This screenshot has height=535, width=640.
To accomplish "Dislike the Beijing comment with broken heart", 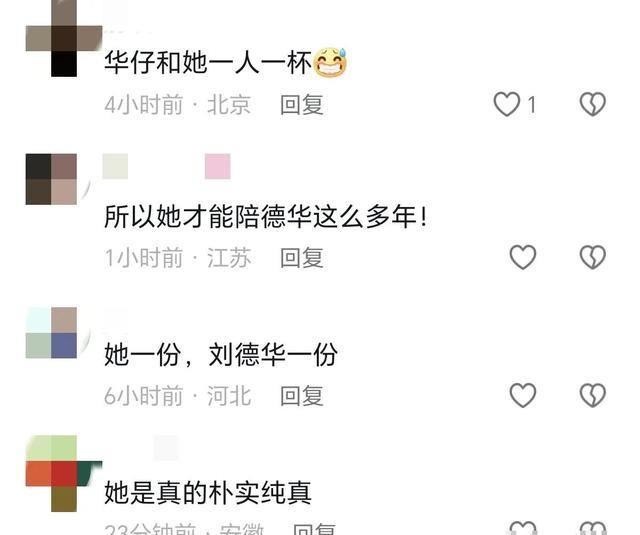I will [593, 104].
